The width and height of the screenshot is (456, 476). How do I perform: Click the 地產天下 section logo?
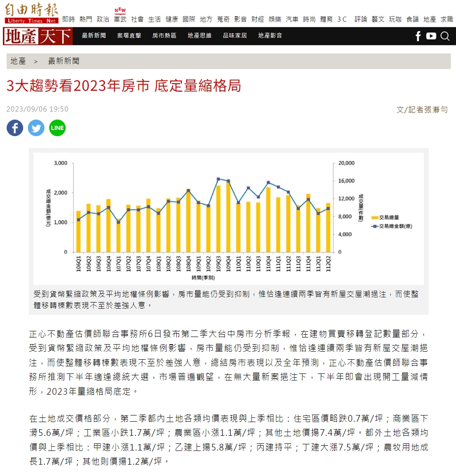tap(38, 36)
